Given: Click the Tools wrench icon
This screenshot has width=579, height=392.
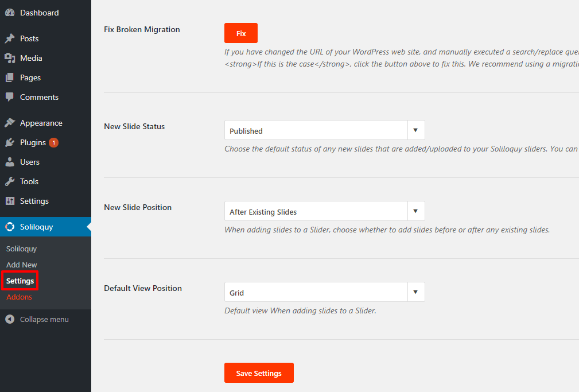Looking at the screenshot, I should 10,181.
